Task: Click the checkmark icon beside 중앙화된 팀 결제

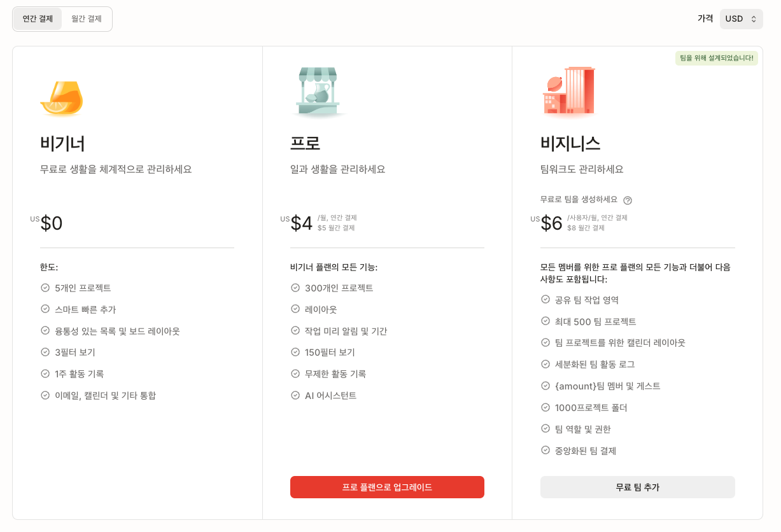Action: (545, 451)
